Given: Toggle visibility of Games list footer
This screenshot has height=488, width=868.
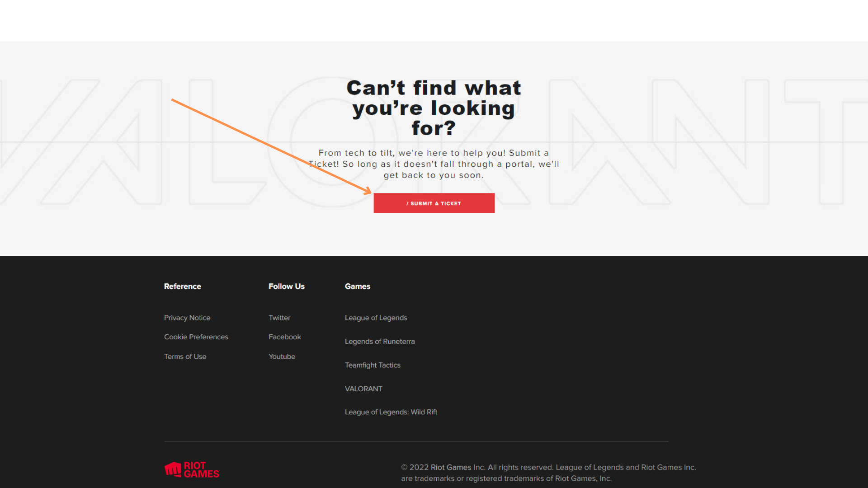Looking at the screenshot, I should [358, 286].
